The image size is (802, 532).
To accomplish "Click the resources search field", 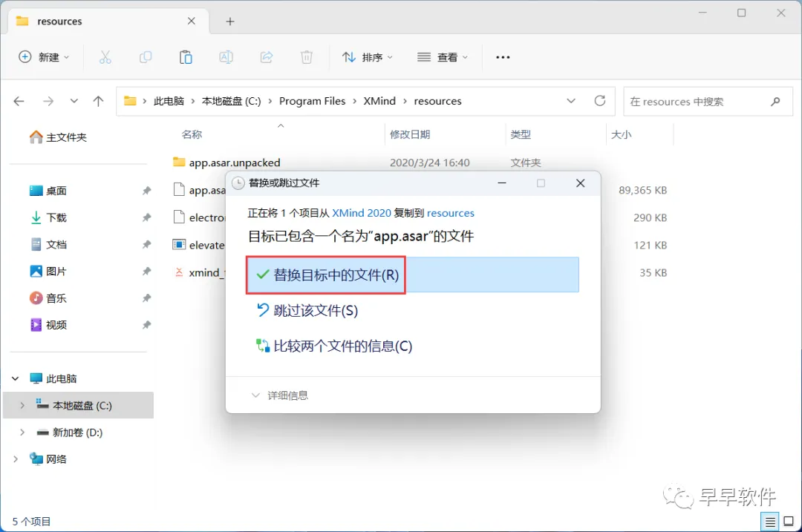I will (x=708, y=102).
